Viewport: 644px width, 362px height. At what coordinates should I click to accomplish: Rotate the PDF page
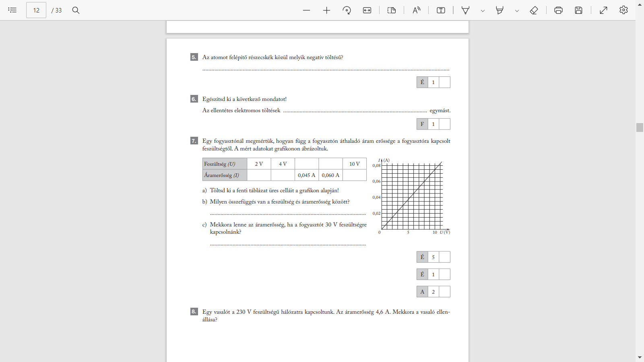click(347, 10)
